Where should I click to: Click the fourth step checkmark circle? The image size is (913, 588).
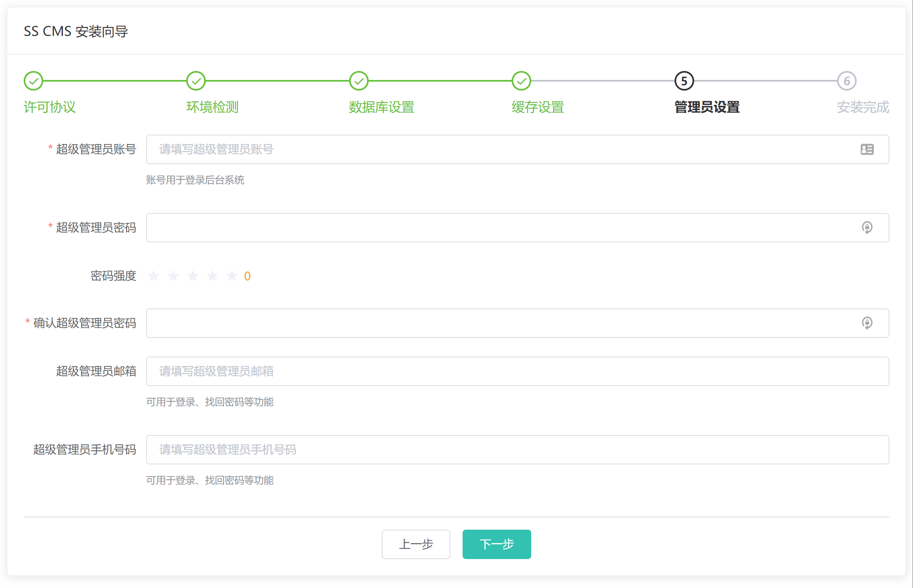tap(521, 81)
